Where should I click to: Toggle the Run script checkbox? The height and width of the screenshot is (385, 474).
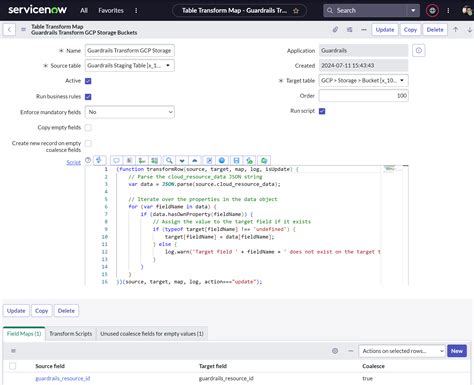coord(322,111)
